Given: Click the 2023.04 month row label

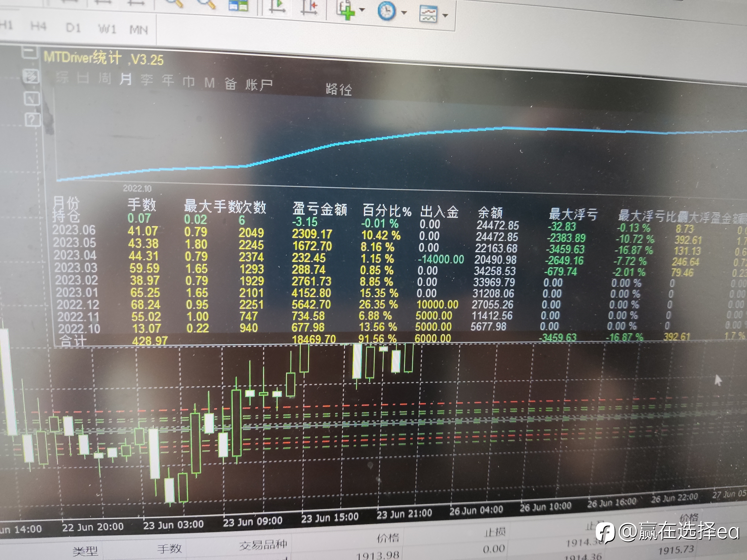Looking at the screenshot, I should click(x=75, y=255).
